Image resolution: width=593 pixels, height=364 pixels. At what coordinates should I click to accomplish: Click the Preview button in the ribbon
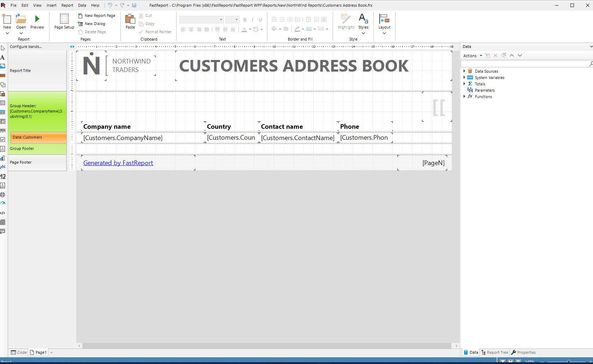click(x=37, y=22)
